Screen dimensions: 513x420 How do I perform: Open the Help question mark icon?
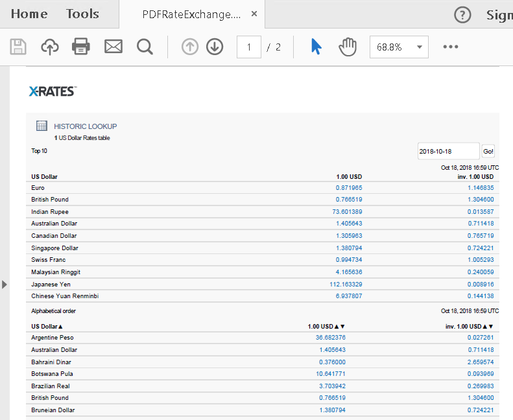coord(462,15)
